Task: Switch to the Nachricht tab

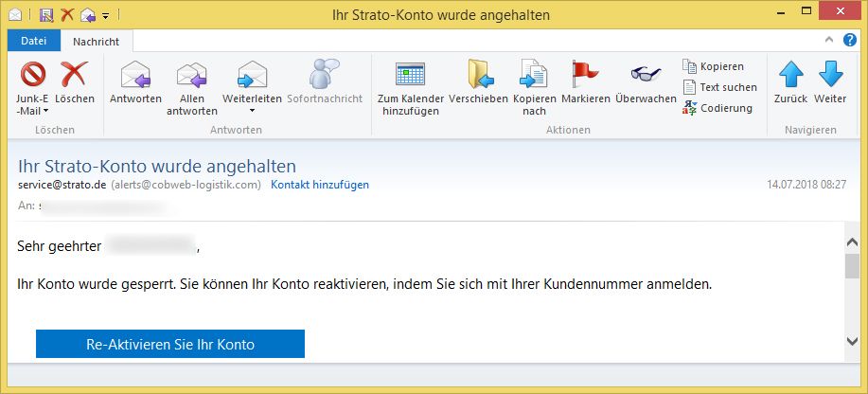Action: 97,42
